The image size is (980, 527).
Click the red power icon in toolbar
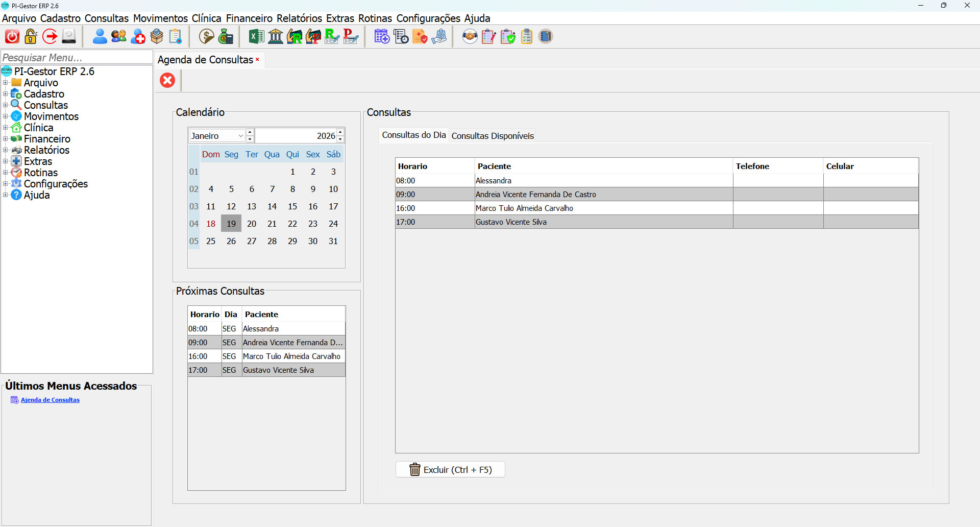pos(12,37)
